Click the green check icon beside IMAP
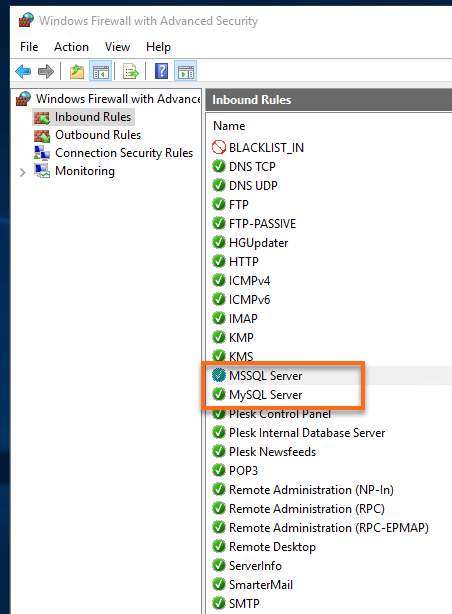Image resolution: width=452 pixels, height=614 pixels. coord(219,318)
